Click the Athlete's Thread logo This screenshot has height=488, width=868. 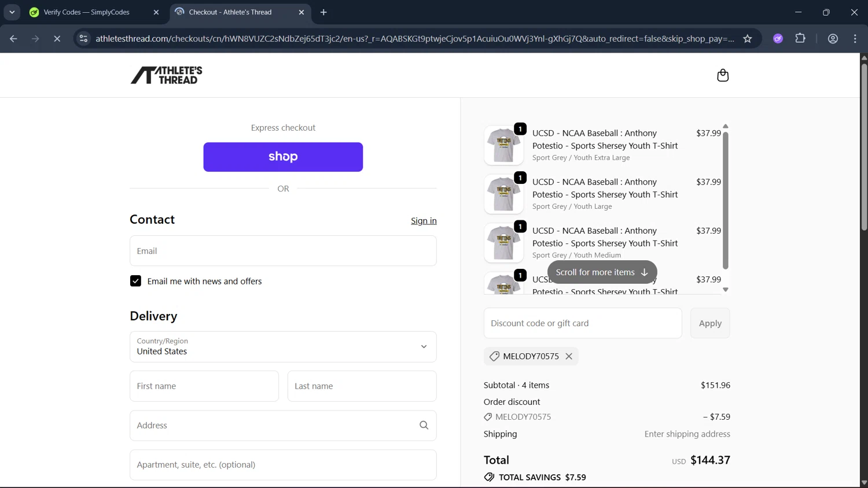(x=167, y=75)
